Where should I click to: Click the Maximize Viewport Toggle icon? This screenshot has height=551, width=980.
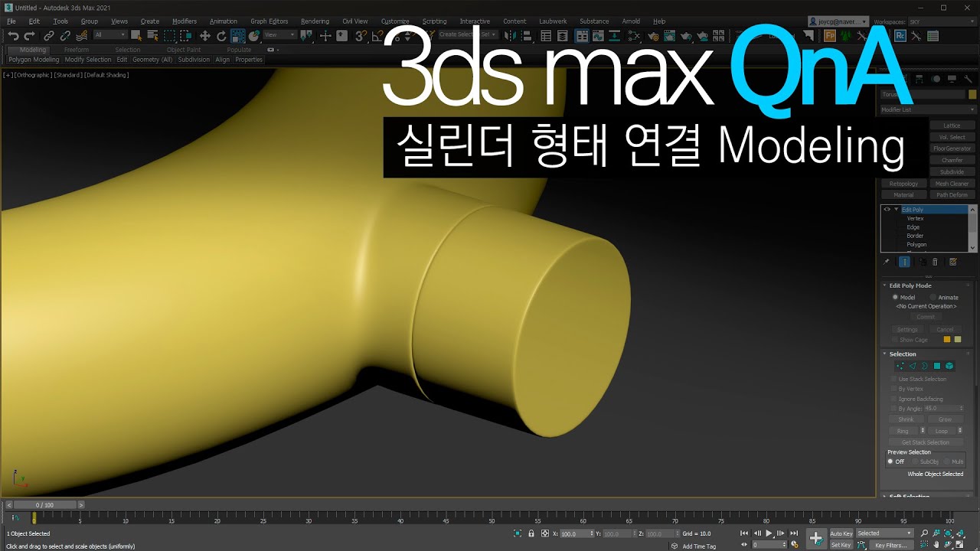point(959,545)
